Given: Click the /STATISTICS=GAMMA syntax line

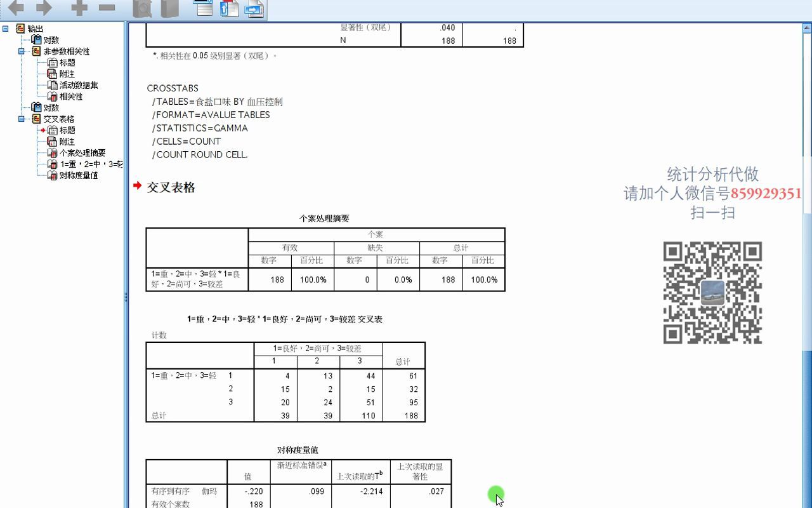Looking at the screenshot, I should tap(200, 128).
